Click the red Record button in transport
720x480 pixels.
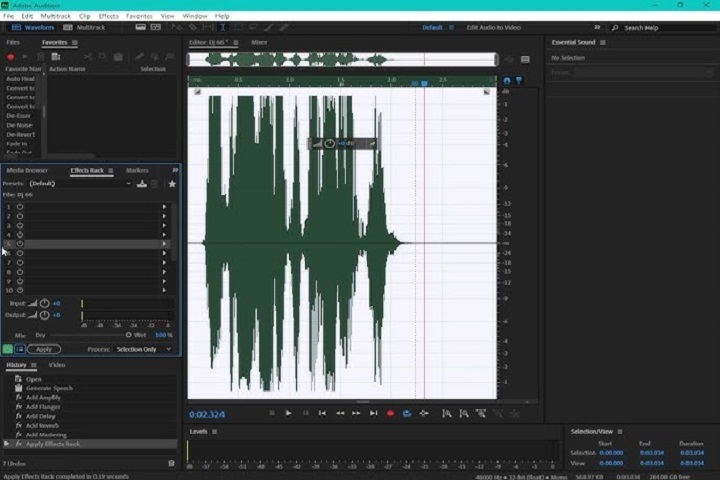tap(390, 413)
